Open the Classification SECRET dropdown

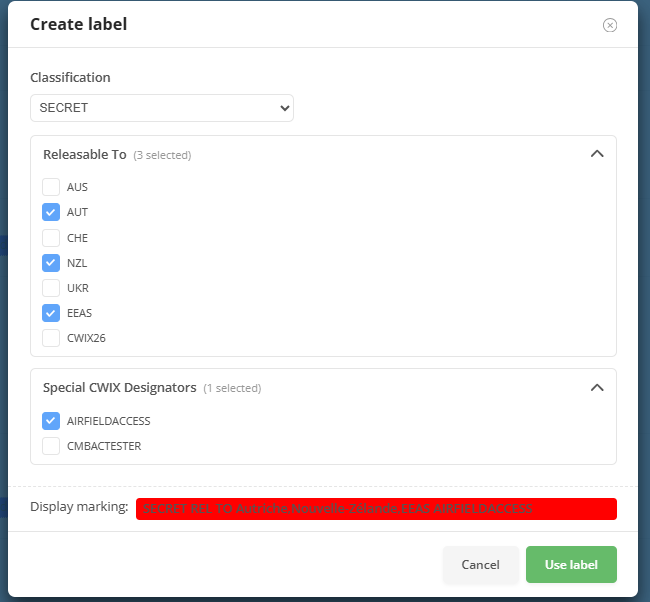point(162,108)
